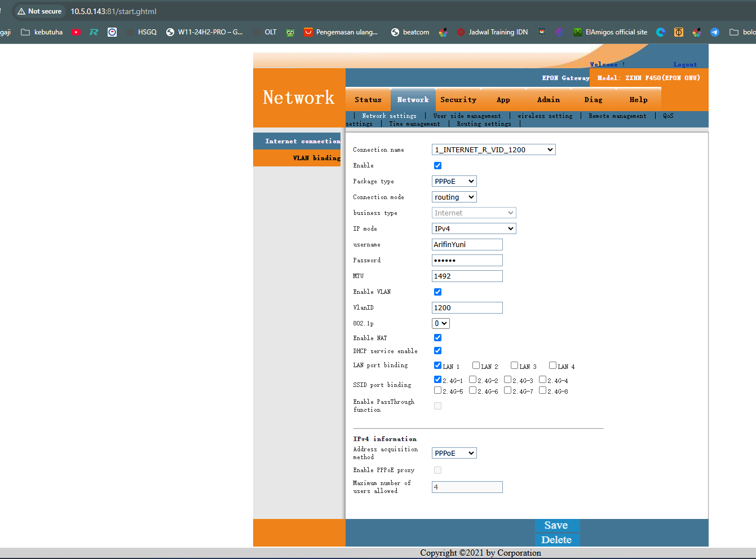Uncheck the Enable NAT checkbox
Viewport: 756px width, 559px height.
coord(437,338)
